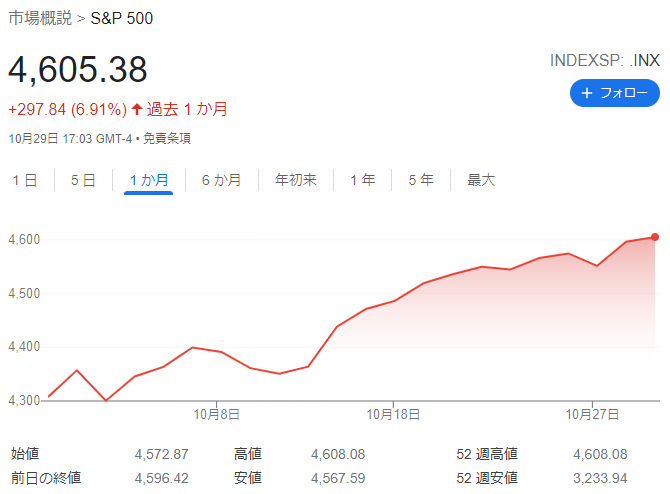Click the 4,600 y-axis label

click(24, 239)
